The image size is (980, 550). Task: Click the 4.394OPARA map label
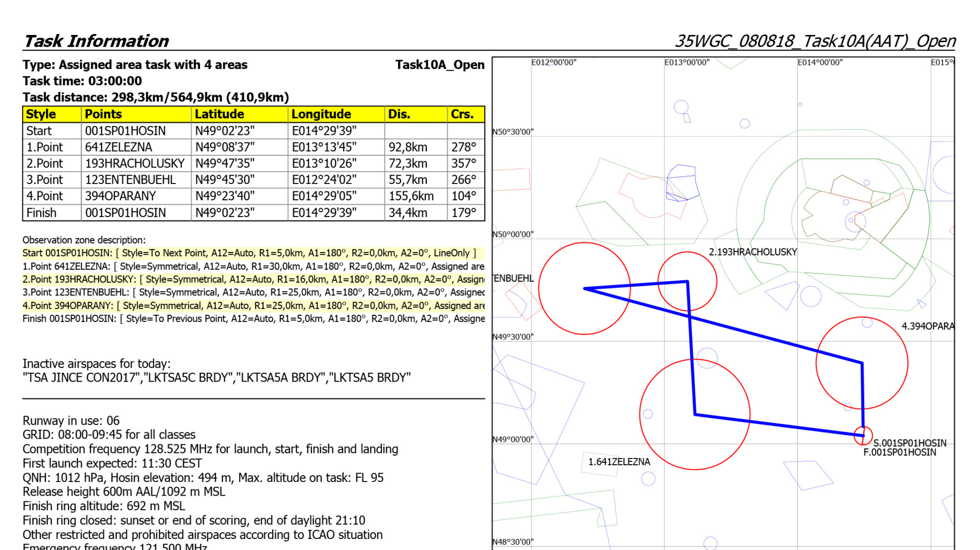(x=927, y=326)
